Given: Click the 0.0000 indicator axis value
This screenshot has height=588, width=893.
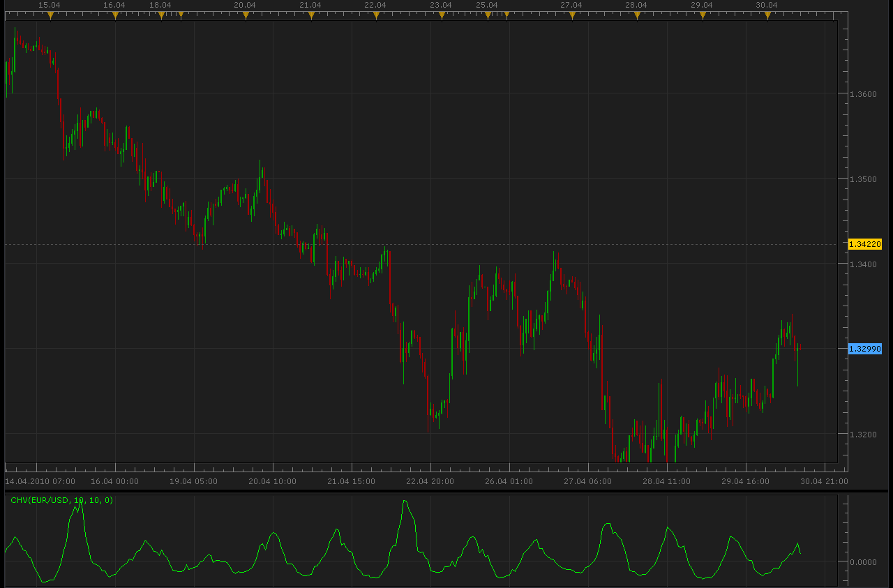Looking at the screenshot, I should (x=863, y=561).
